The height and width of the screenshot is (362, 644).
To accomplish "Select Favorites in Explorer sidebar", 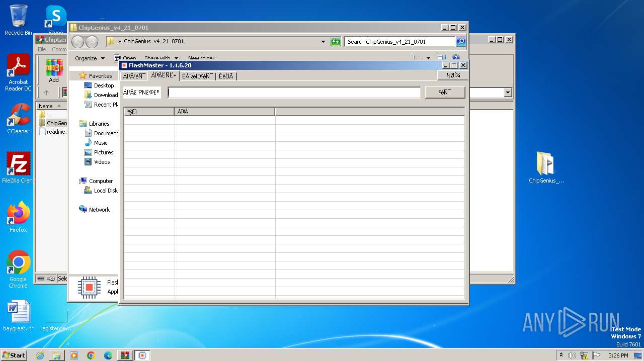I will point(96,76).
